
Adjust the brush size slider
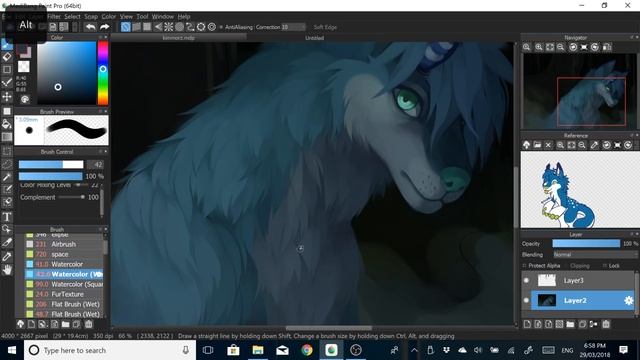coord(51,164)
